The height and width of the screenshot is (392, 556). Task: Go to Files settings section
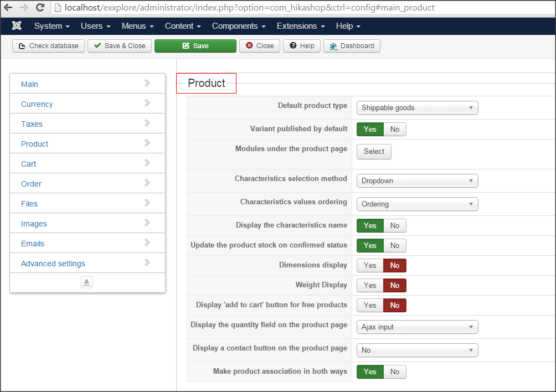[x=87, y=203]
